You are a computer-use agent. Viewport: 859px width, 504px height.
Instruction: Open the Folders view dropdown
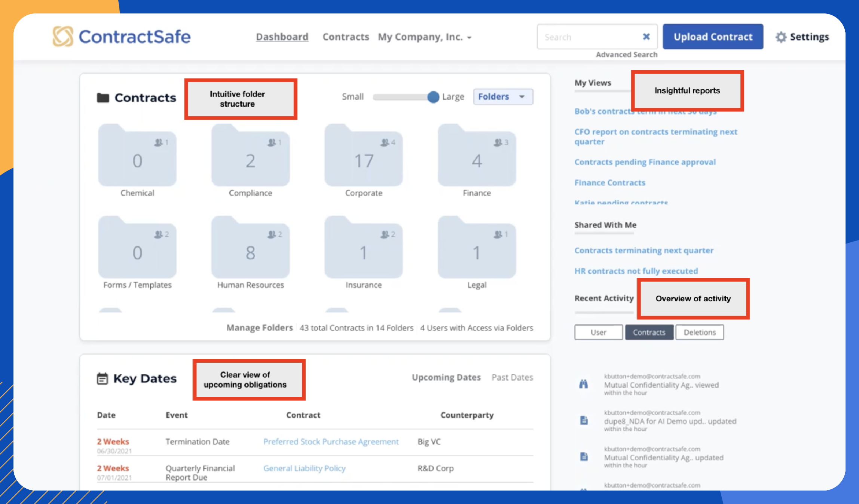pyautogui.click(x=503, y=97)
